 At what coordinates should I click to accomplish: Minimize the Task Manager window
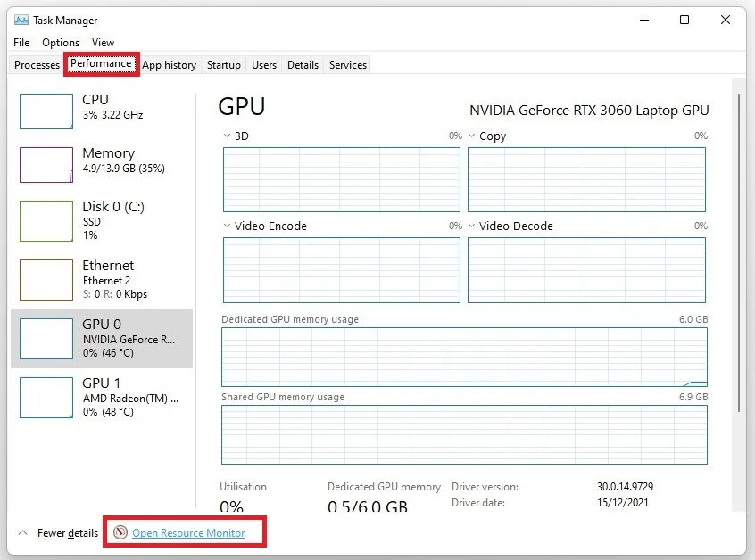644,20
